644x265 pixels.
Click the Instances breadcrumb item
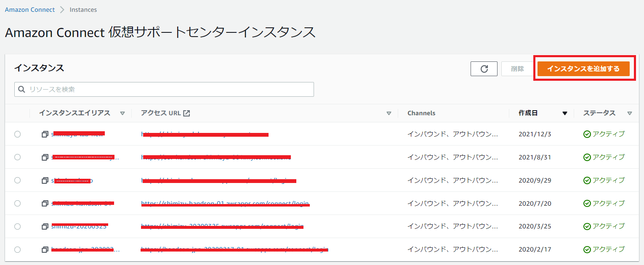pyautogui.click(x=83, y=9)
